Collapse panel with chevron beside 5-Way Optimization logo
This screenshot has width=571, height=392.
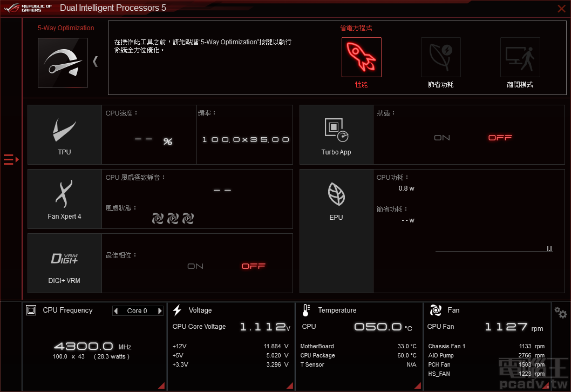pyautogui.click(x=96, y=62)
